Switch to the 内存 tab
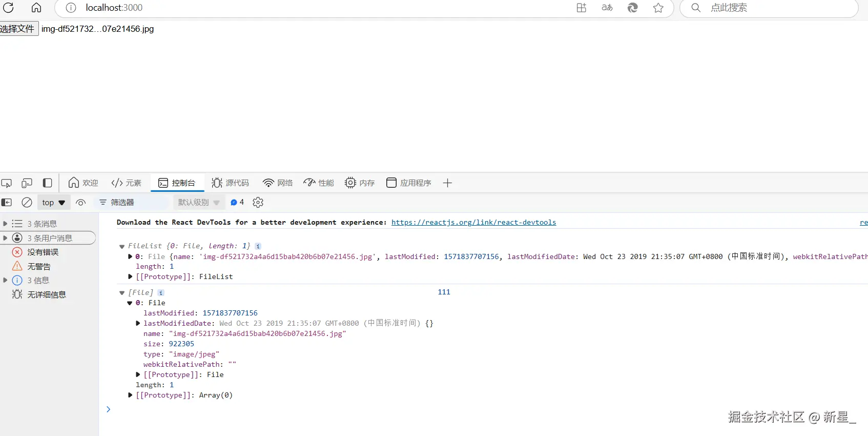868x436 pixels. (x=360, y=183)
